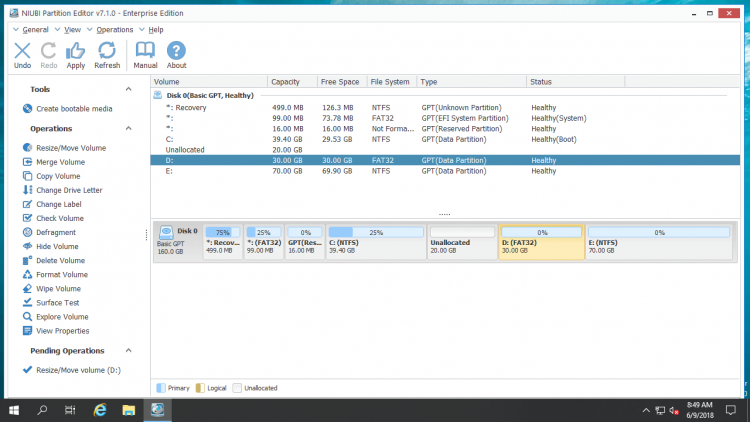Click C: (NTFS) block in disk map
750x422 pixels.
(x=376, y=242)
